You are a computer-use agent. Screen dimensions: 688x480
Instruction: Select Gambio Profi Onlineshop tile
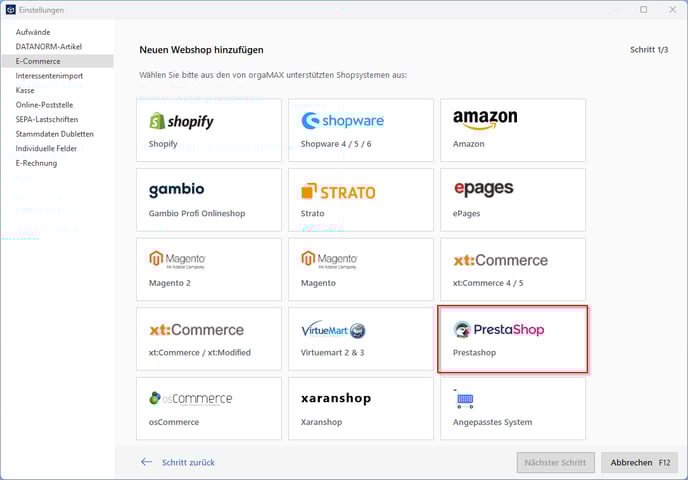tap(209, 200)
